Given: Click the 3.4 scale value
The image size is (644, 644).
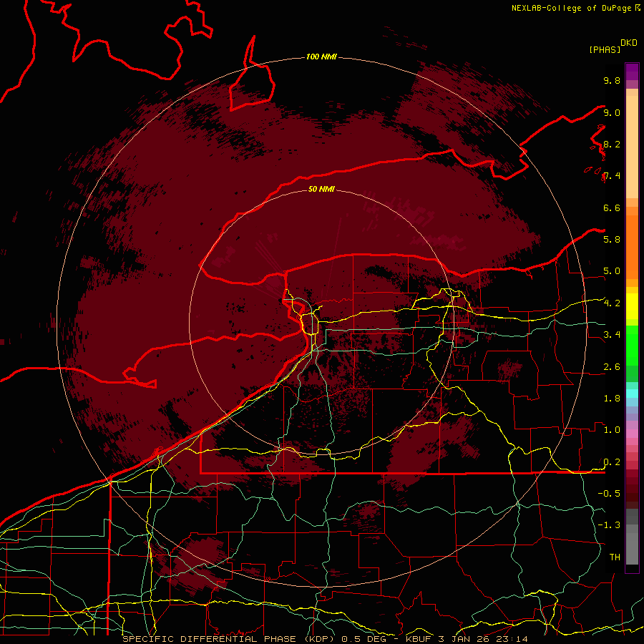Looking at the screenshot, I should coord(612,335).
